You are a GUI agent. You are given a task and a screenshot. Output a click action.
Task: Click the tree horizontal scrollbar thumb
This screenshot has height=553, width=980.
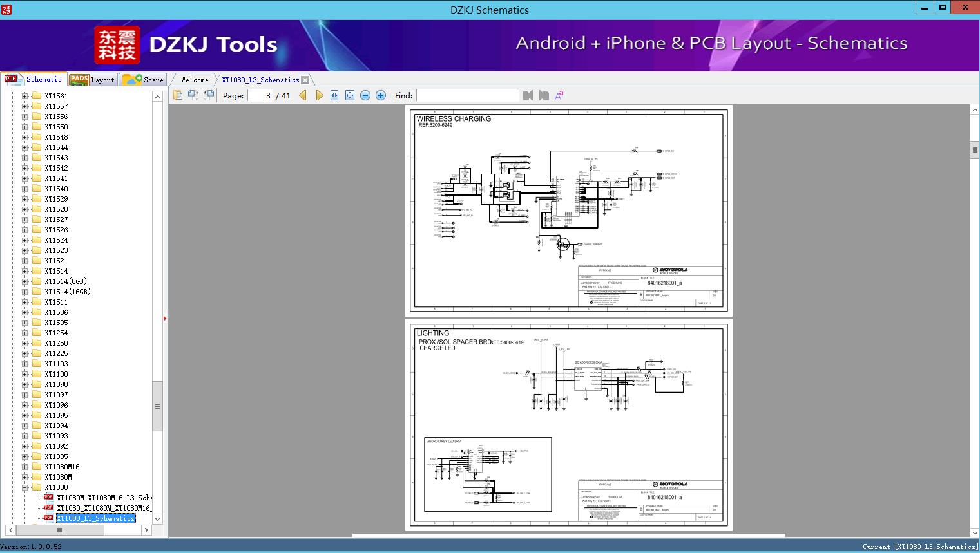click(60, 530)
